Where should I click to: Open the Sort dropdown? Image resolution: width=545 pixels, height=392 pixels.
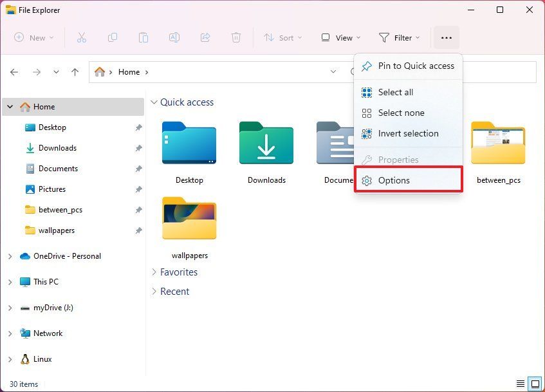click(283, 37)
